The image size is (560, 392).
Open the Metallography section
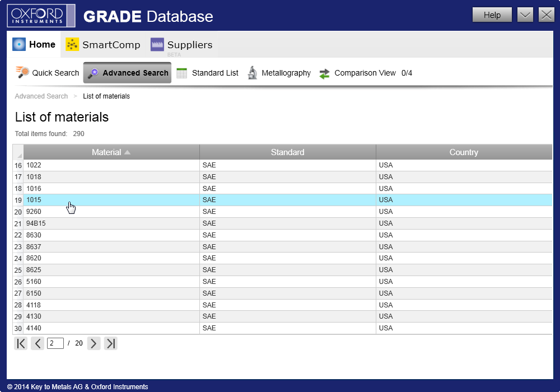pyautogui.click(x=279, y=73)
